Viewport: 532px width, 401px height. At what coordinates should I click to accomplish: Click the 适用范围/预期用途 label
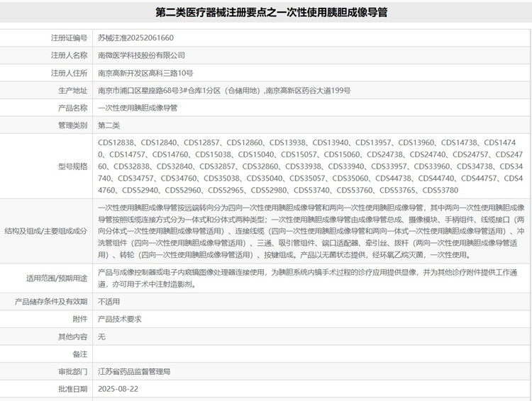click(x=57, y=278)
